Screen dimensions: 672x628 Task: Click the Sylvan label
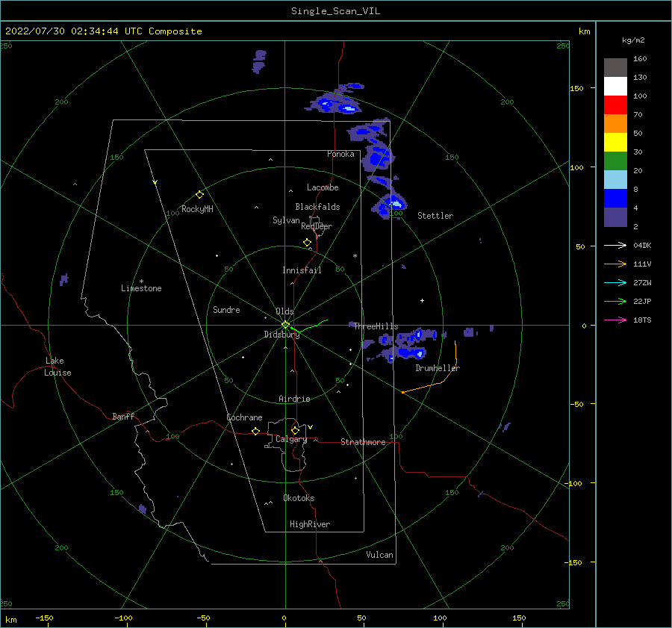(286, 220)
